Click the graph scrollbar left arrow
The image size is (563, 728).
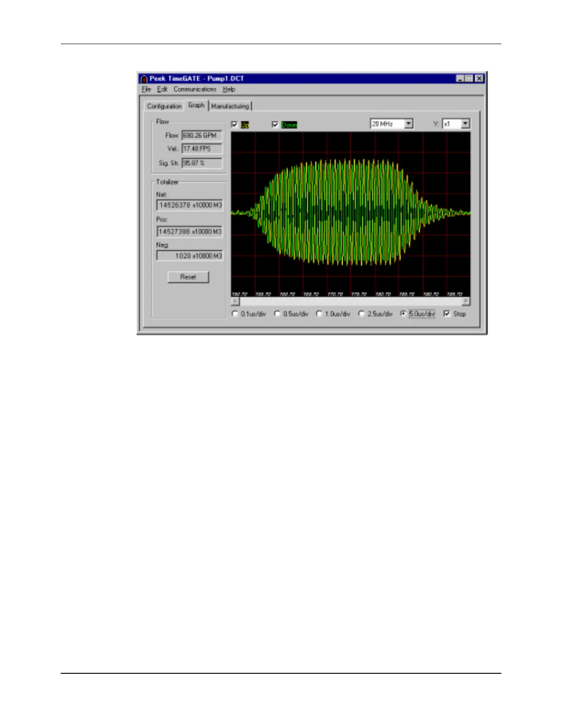pos(235,301)
